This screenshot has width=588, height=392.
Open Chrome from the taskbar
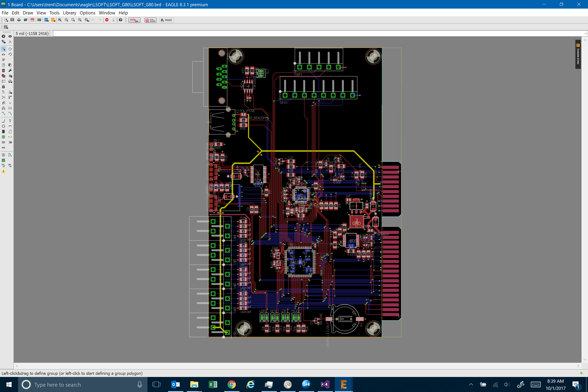click(x=231, y=384)
